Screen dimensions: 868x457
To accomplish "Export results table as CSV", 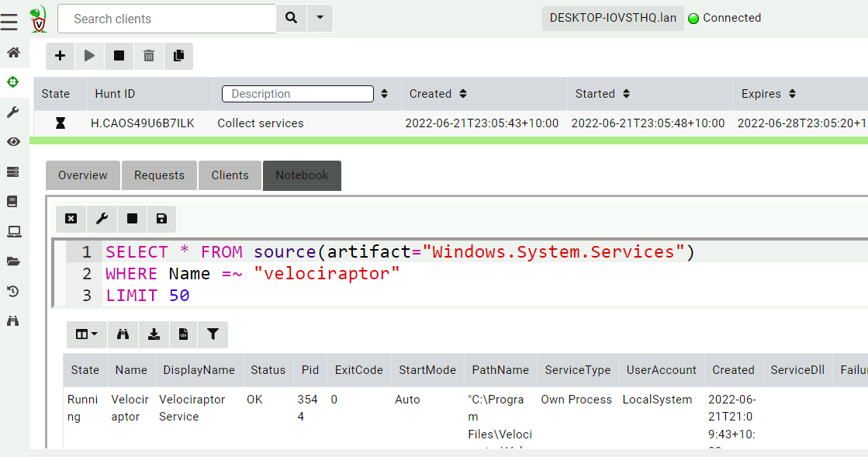I will pos(183,334).
